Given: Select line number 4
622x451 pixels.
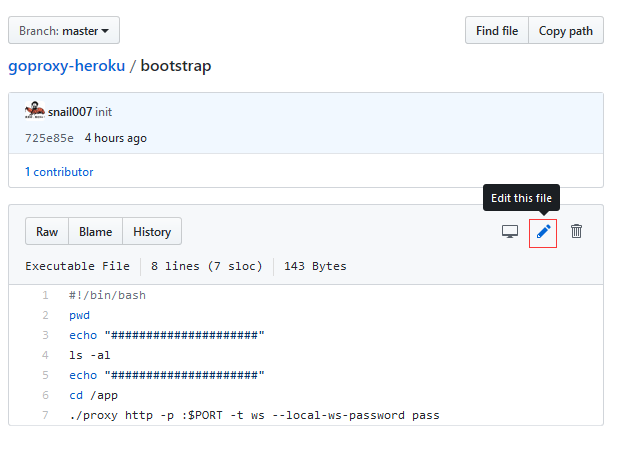Looking at the screenshot, I should tap(45, 355).
